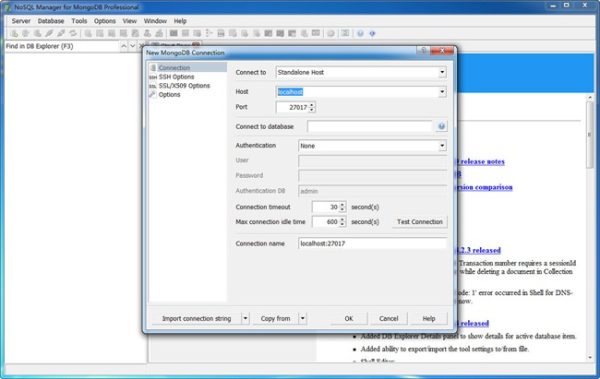Click Cancel in the connection dialog

point(388,319)
